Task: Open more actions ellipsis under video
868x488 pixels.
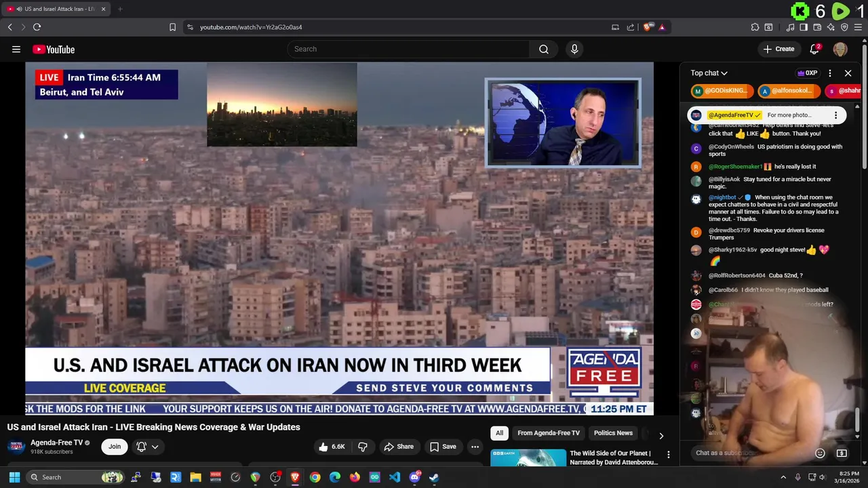Action: pos(475,447)
